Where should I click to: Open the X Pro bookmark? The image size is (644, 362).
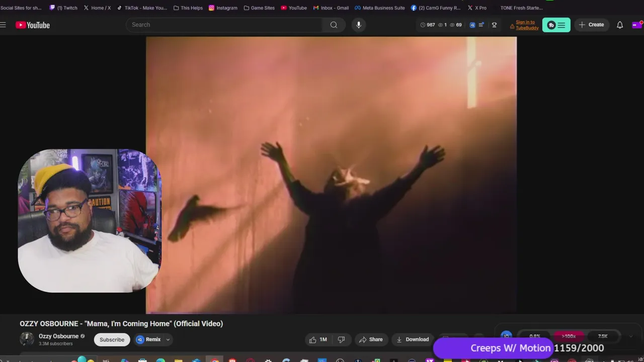[x=477, y=8]
